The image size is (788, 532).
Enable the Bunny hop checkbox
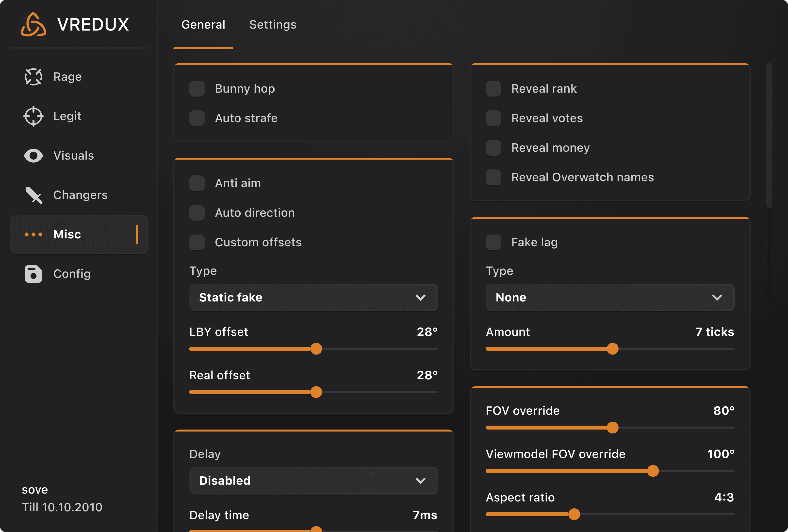click(197, 88)
